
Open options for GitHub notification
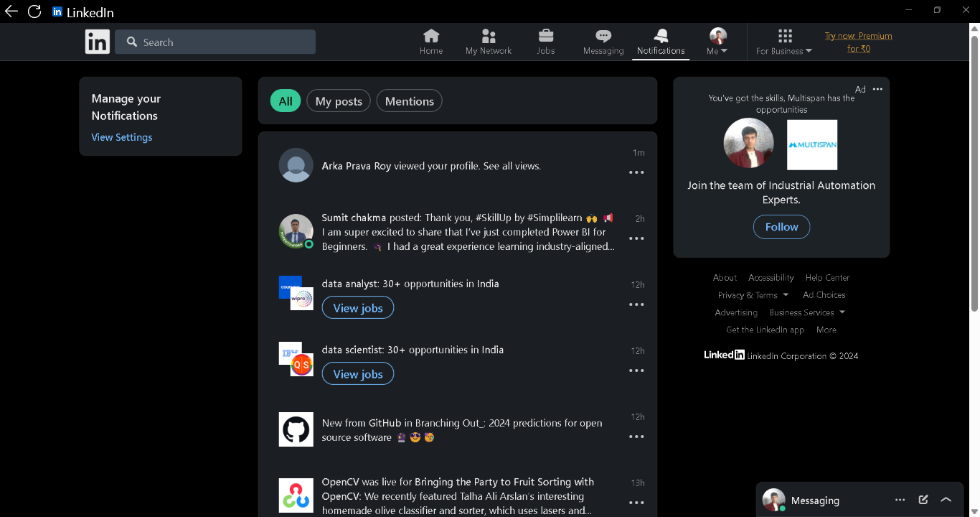[x=636, y=437]
